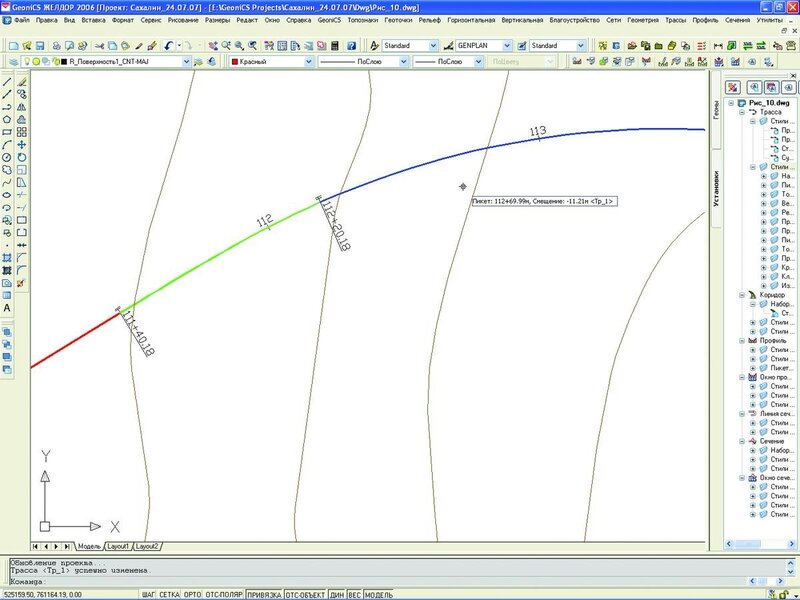This screenshot has height=600, width=800.
Task: Open Help with the question mark icon
Action: [x=352, y=46]
